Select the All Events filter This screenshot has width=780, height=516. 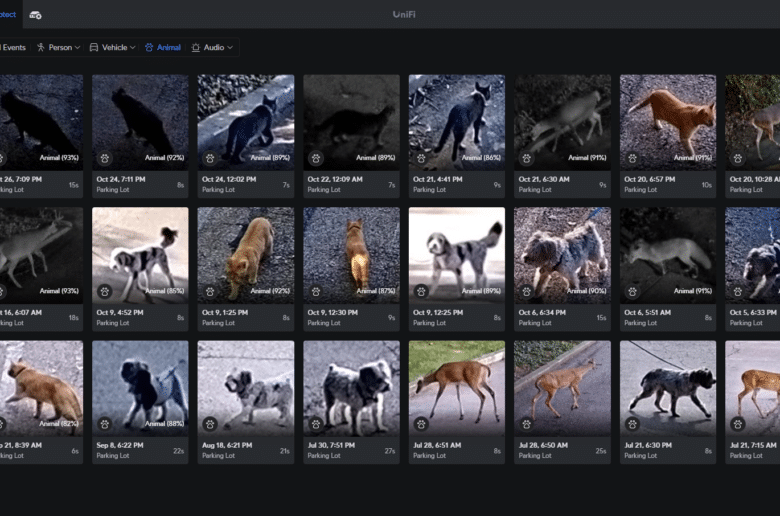pos(13,47)
